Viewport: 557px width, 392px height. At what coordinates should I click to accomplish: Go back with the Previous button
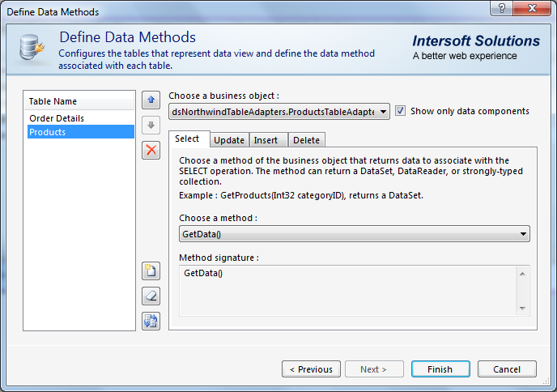(x=311, y=369)
